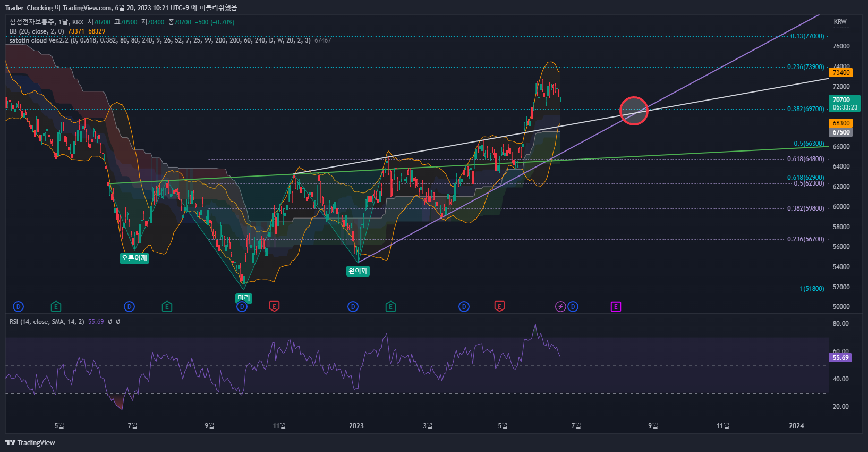Click the 80.00 level on the RSI scale
The image size is (868, 452).
[841, 324]
